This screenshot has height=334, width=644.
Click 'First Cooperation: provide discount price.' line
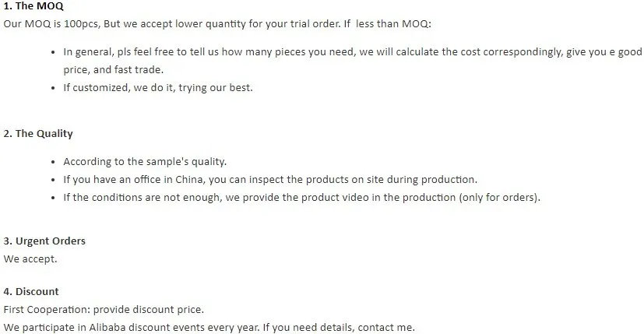(x=104, y=310)
